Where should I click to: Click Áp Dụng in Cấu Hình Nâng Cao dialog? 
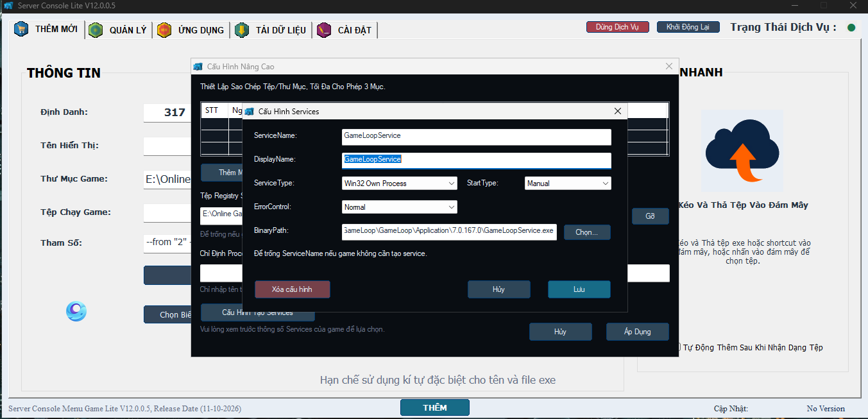[x=638, y=332]
